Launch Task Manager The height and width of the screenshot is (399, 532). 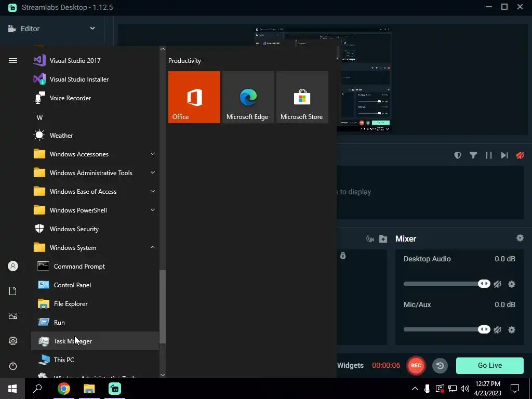click(95, 341)
